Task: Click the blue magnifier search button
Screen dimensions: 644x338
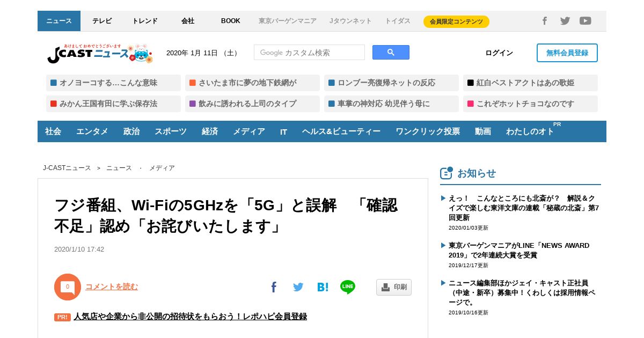Action: point(391,53)
